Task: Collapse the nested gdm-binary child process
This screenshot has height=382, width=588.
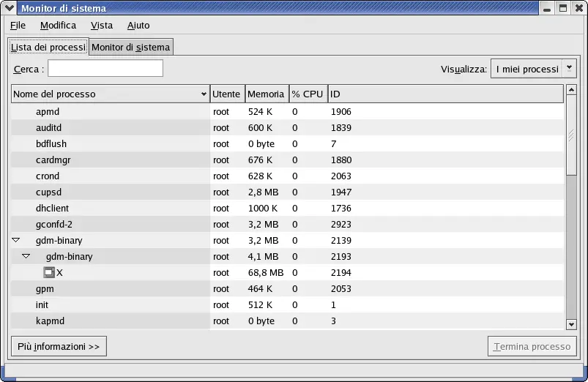Action: 26,256
